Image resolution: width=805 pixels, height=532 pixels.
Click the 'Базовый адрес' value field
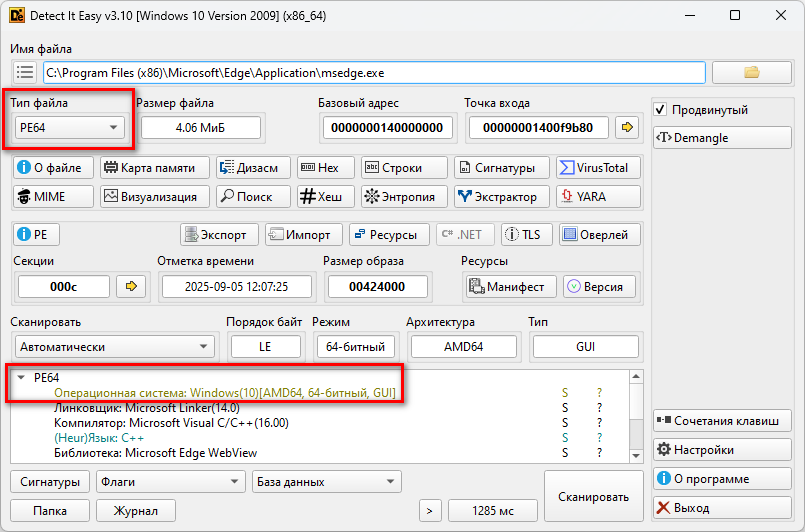(387, 127)
